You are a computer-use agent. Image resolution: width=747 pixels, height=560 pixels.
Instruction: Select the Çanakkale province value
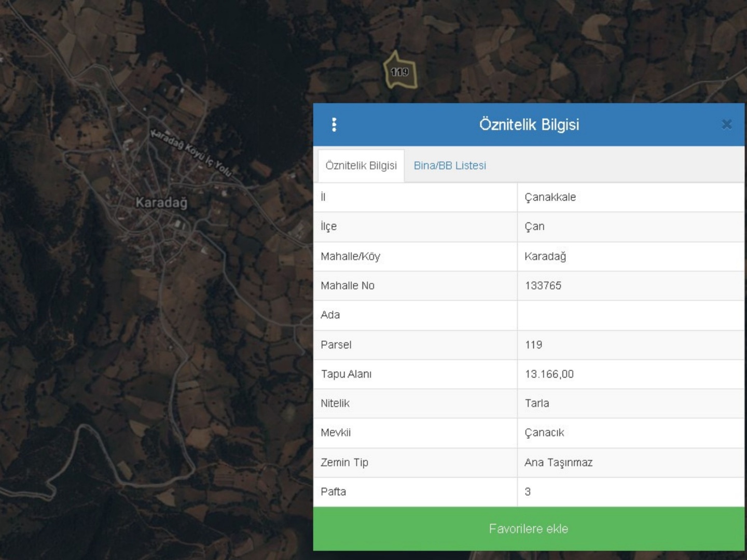(x=550, y=197)
